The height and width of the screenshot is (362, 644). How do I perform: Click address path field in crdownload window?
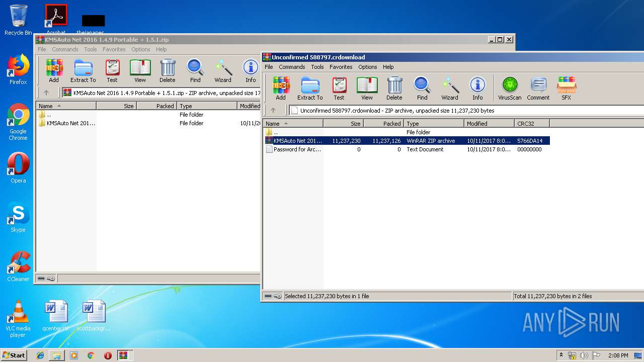pos(466,111)
